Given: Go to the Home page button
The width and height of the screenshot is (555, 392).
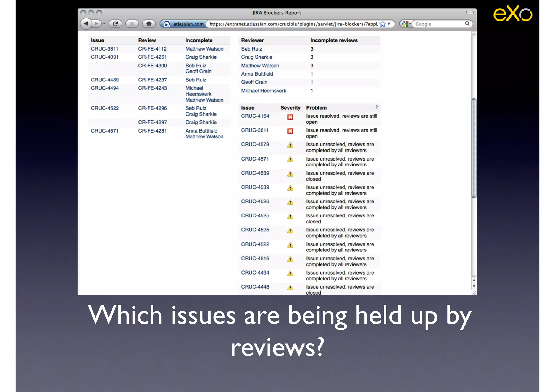Looking at the screenshot, I should click(149, 24).
